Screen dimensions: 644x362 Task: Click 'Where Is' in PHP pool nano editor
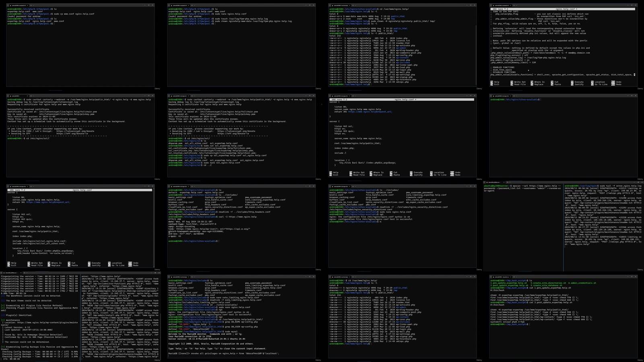tap(539, 82)
